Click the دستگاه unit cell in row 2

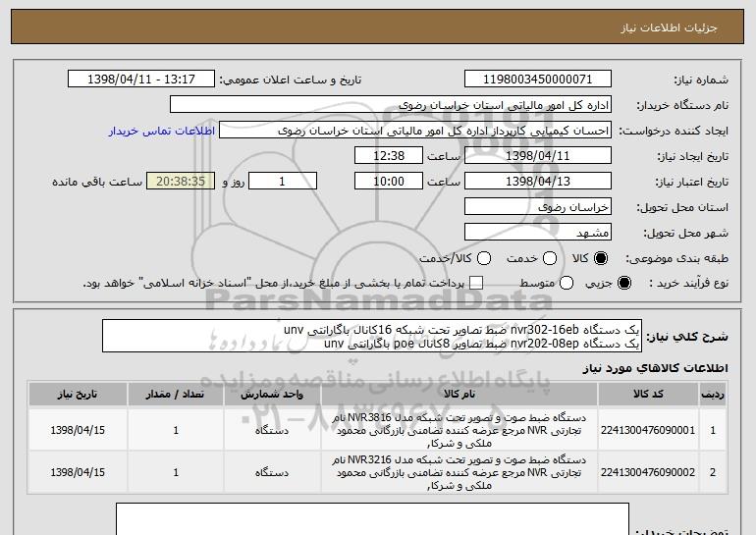tap(272, 472)
